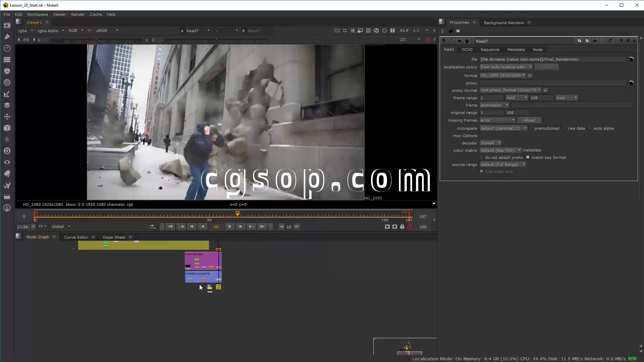The image size is (644, 362).
Task: Open the decoder mov64 dropdown
Action: click(x=490, y=143)
